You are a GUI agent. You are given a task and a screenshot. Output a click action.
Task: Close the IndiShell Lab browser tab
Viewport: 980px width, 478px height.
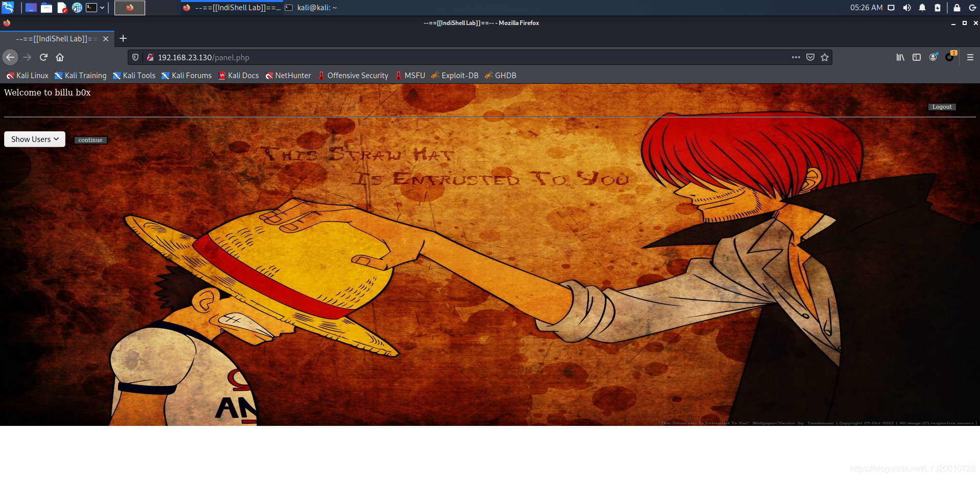click(106, 39)
